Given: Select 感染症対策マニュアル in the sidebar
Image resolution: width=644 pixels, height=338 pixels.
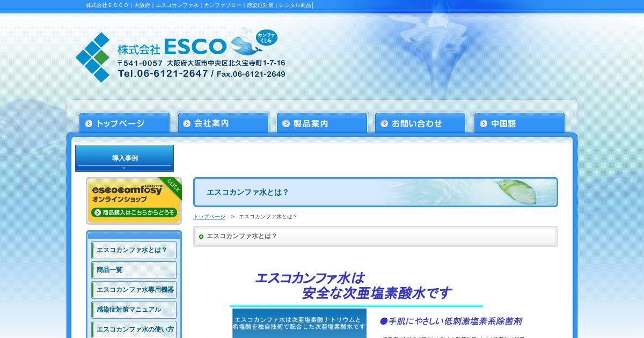Looking at the screenshot, I should pyautogui.click(x=134, y=310).
